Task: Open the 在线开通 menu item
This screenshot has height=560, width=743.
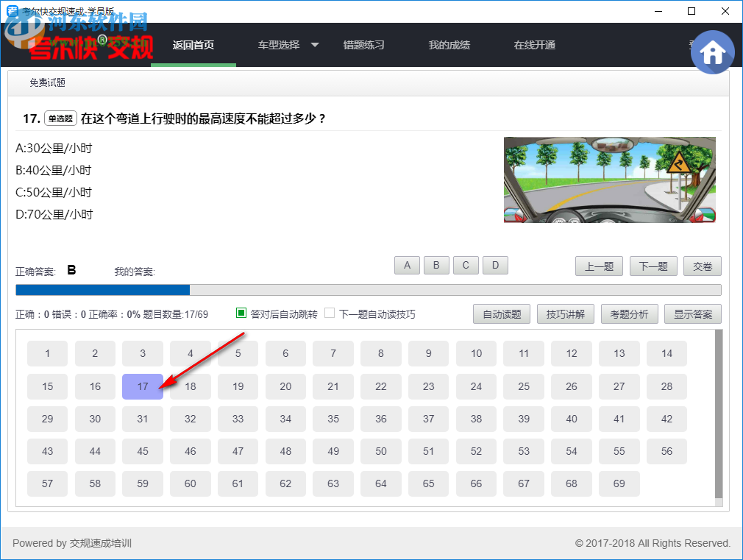Action: tap(535, 44)
